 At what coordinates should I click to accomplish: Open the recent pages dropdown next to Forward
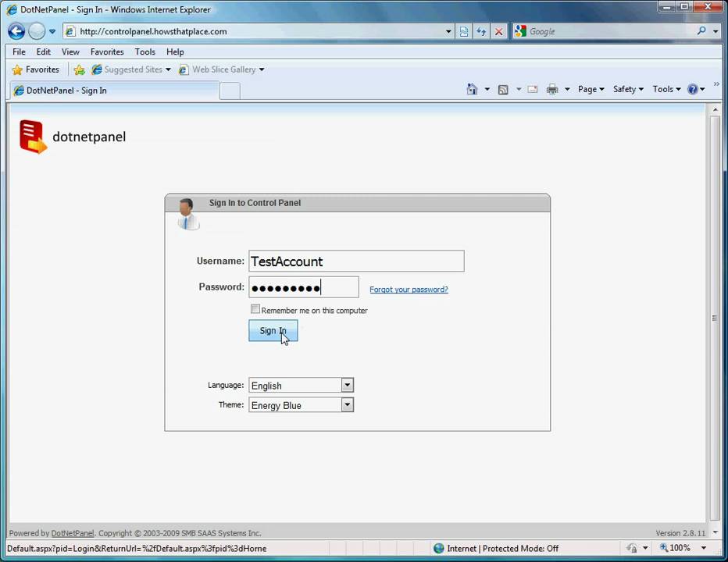(52, 31)
